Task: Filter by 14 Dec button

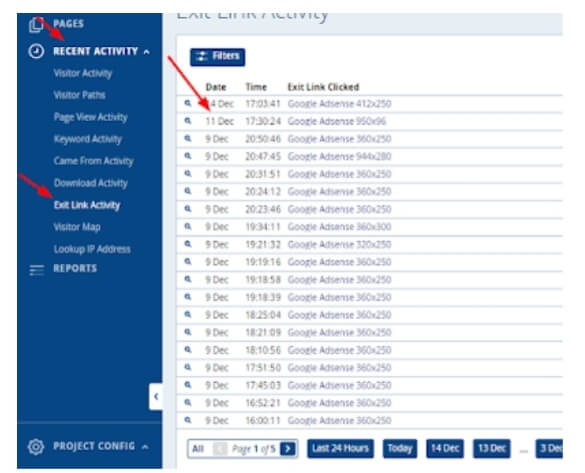Action: coord(445,448)
